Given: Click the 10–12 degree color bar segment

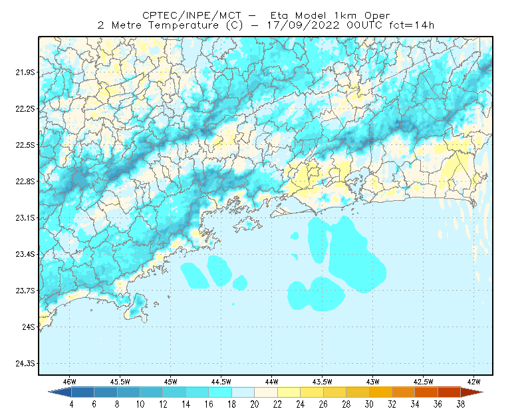Looking at the screenshot, I should coord(152,392).
